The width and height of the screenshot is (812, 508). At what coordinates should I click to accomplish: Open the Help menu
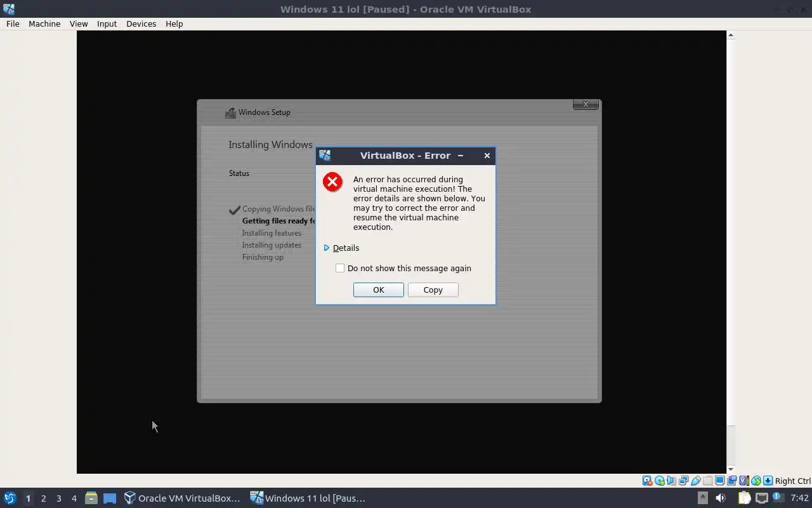point(174,23)
